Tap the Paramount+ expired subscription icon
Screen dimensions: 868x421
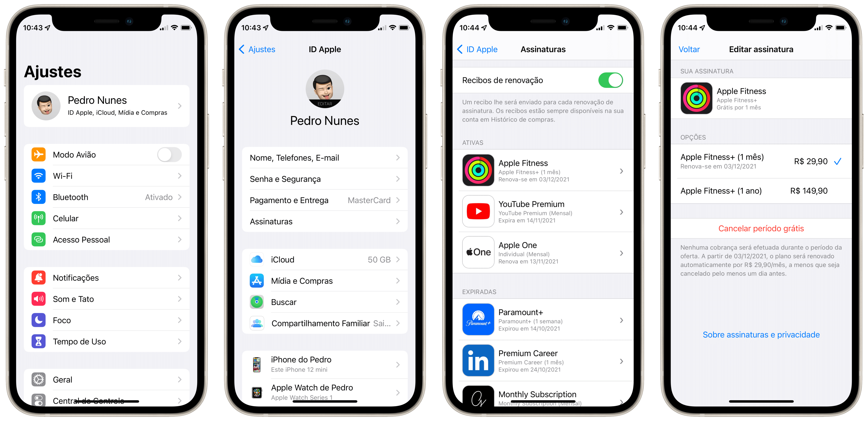[477, 320]
